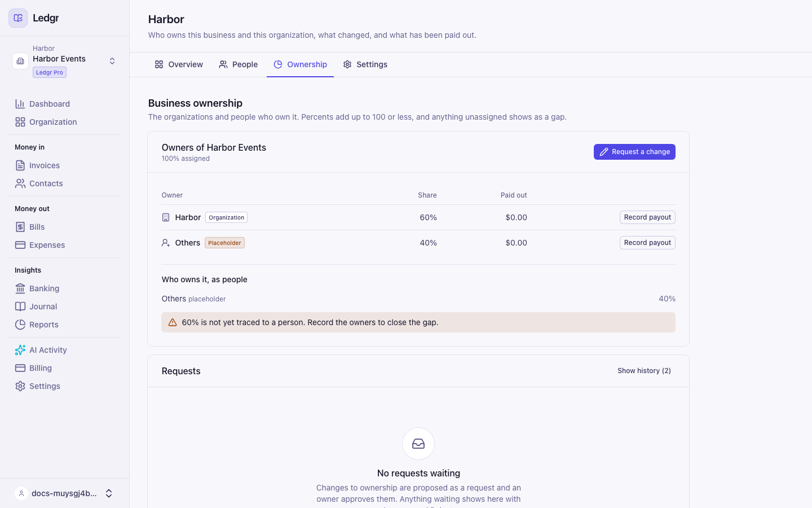Click the Others person-plus icon in owner row
The width and height of the screenshot is (812, 508).
(x=166, y=243)
